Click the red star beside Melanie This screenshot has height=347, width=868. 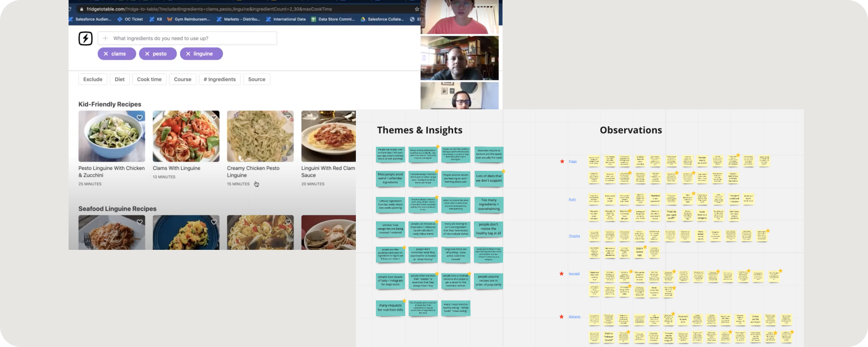click(x=562, y=317)
